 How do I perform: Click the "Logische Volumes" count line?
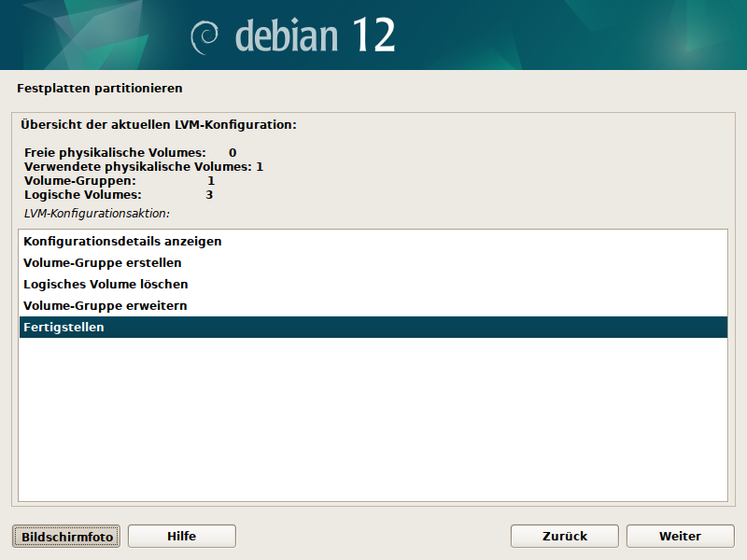pos(119,195)
